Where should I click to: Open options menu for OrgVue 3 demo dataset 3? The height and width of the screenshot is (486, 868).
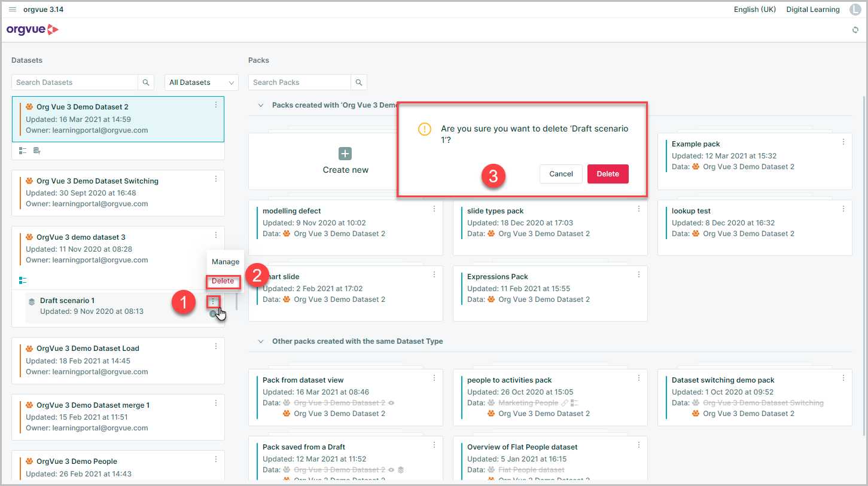click(x=216, y=236)
